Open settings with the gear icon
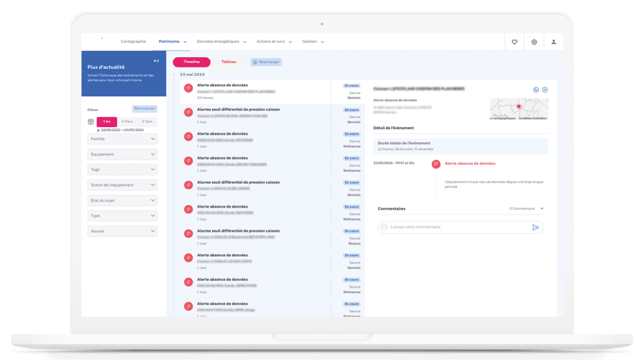The height and width of the screenshot is (360, 644). click(x=534, y=42)
